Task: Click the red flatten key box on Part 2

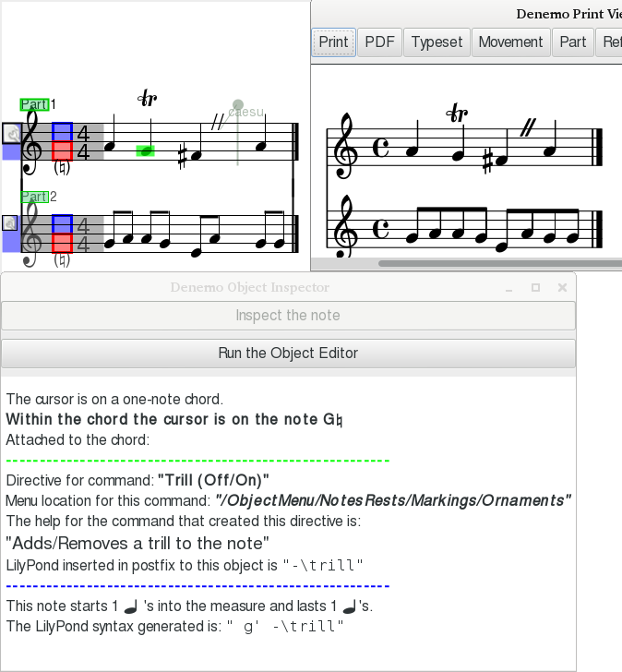Action: coord(62,243)
